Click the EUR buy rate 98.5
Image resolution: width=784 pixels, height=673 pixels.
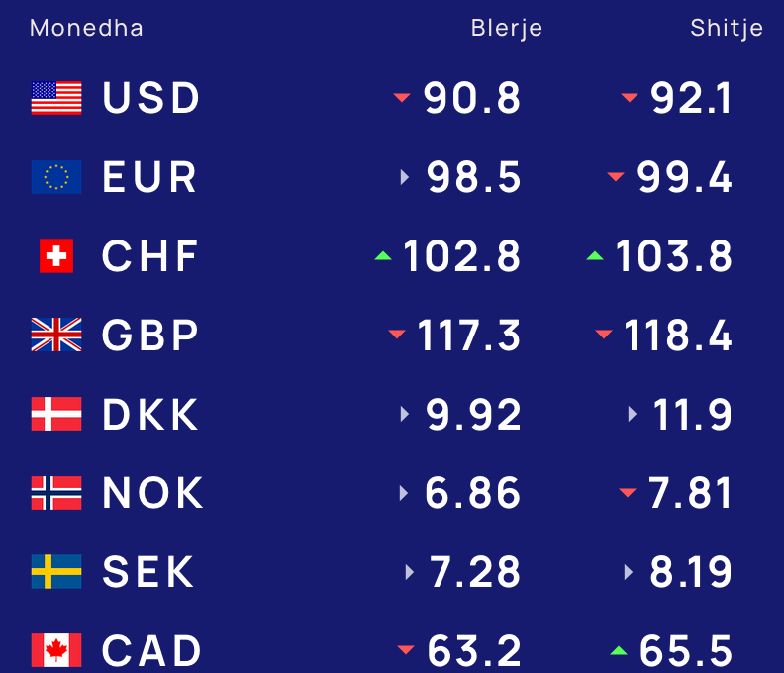point(474,177)
